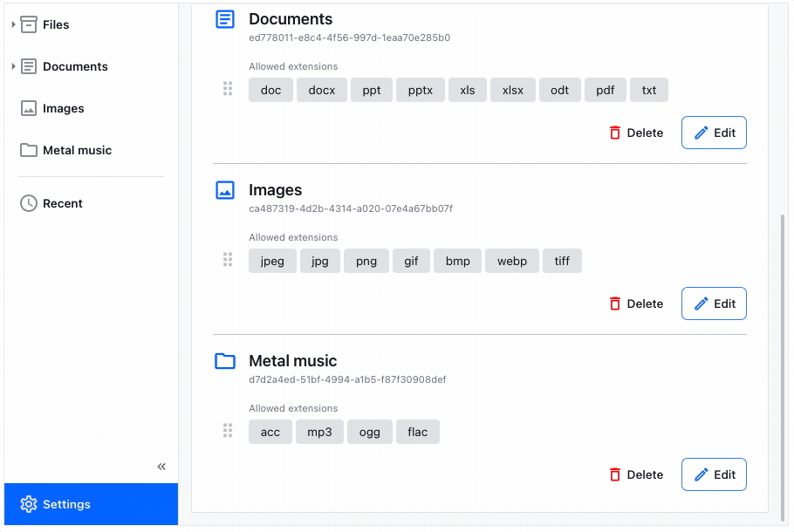Click the drag handle beside the jpeg chips
The image size is (794, 532).
click(228, 260)
